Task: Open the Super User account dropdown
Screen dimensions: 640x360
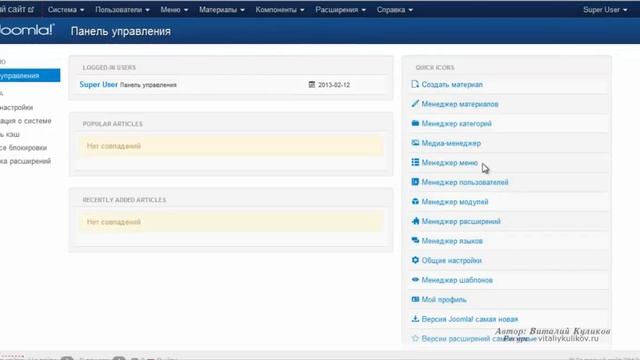Action: (605, 9)
